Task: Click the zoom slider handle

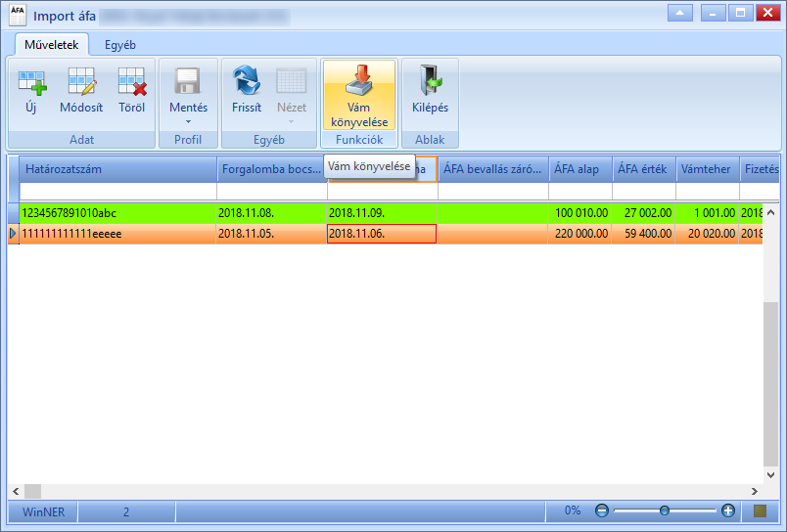Action: pyautogui.click(x=665, y=510)
